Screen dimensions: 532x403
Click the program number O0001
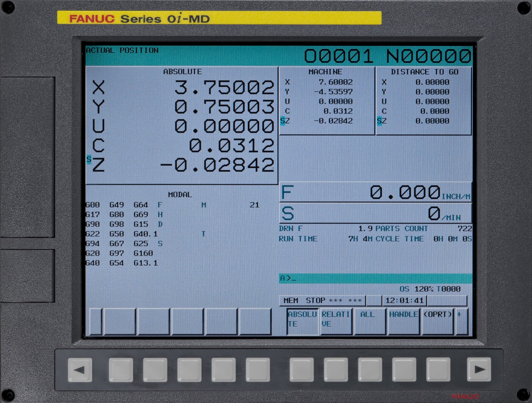point(339,56)
